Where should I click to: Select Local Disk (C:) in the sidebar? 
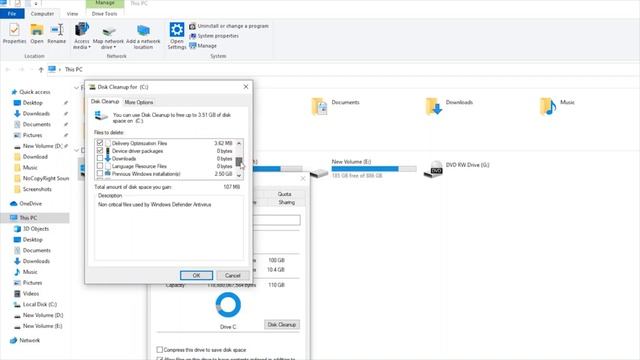(x=40, y=304)
